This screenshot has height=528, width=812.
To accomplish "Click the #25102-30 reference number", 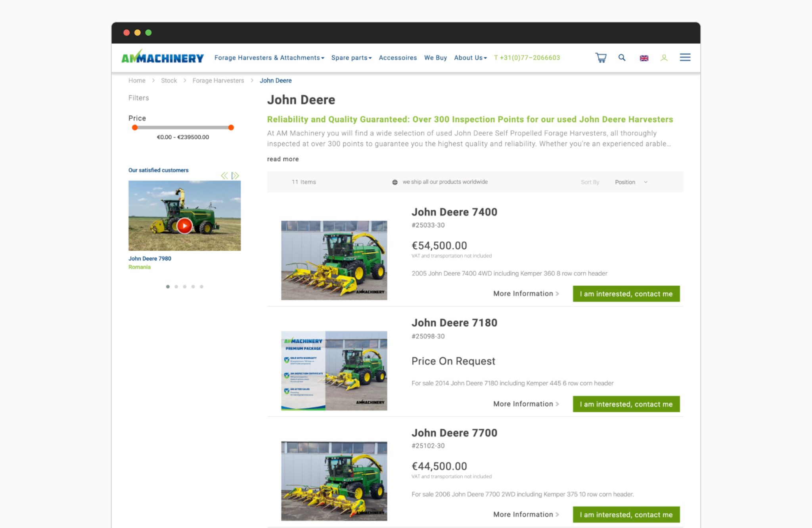I will click(x=428, y=445).
